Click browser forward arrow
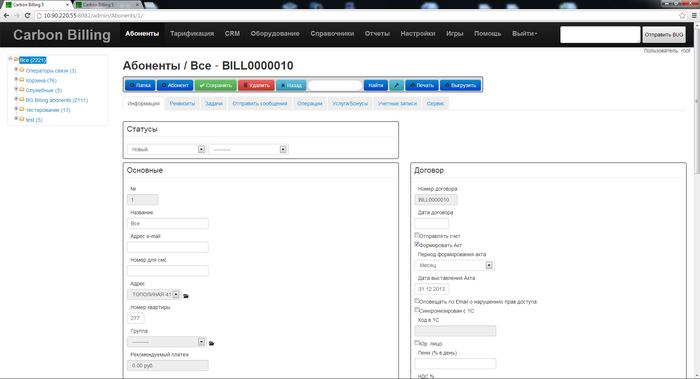The image size is (700, 379). coord(17,16)
